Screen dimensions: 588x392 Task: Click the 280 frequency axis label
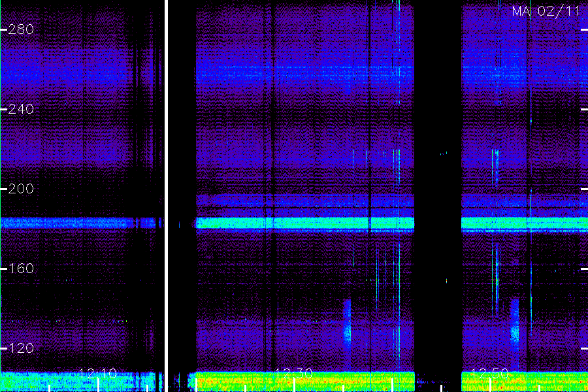pos(21,29)
